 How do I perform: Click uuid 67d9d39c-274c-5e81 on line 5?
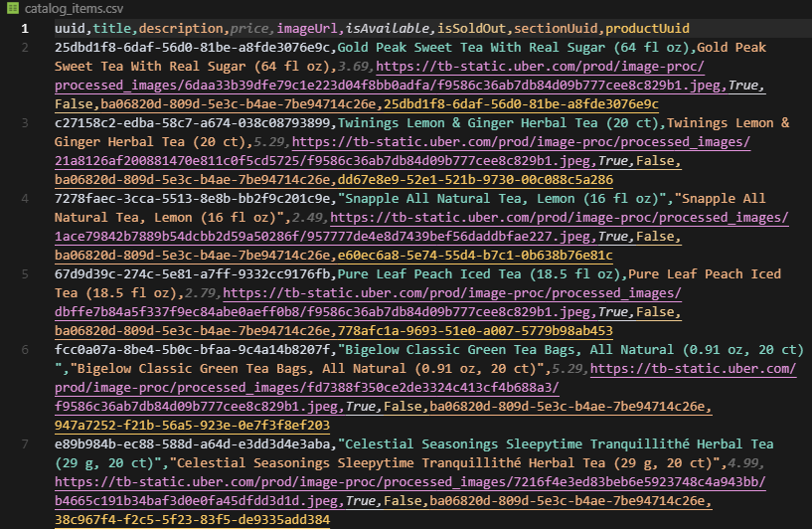pos(192,274)
